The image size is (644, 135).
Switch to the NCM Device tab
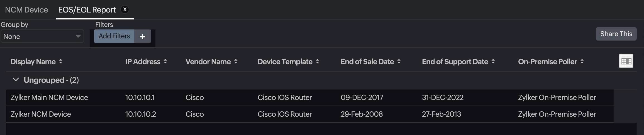(26, 10)
